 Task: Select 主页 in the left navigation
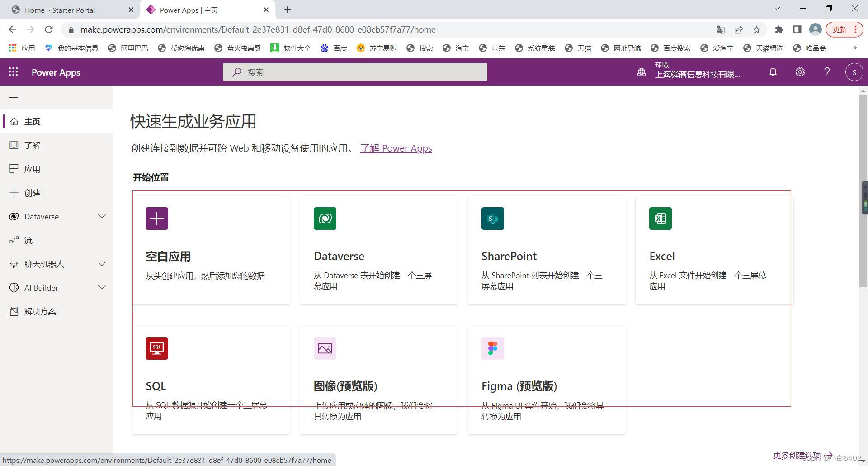click(56, 121)
